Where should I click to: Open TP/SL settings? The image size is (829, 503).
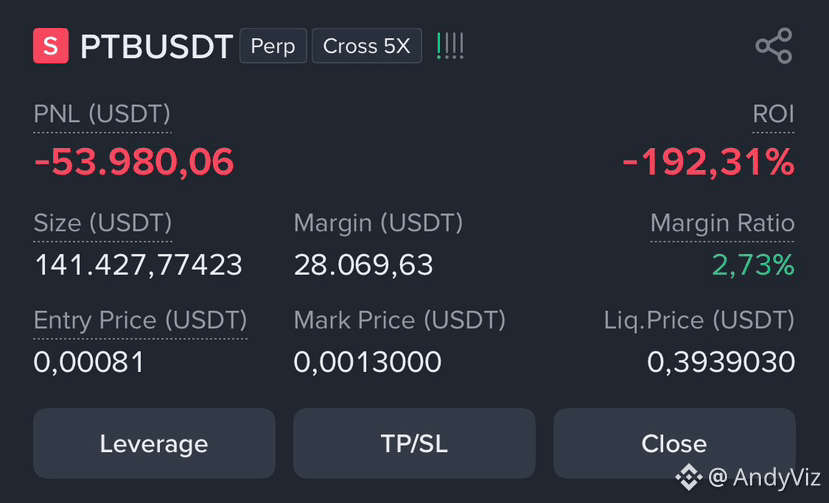[414, 443]
